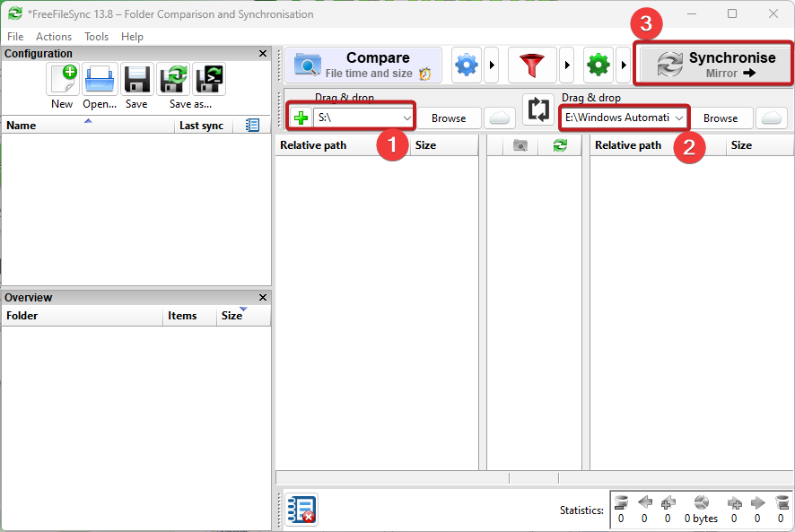This screenshot has height=532, width=795.
Task: Sort configurations by Name column
Action: (x=88, y=126)
